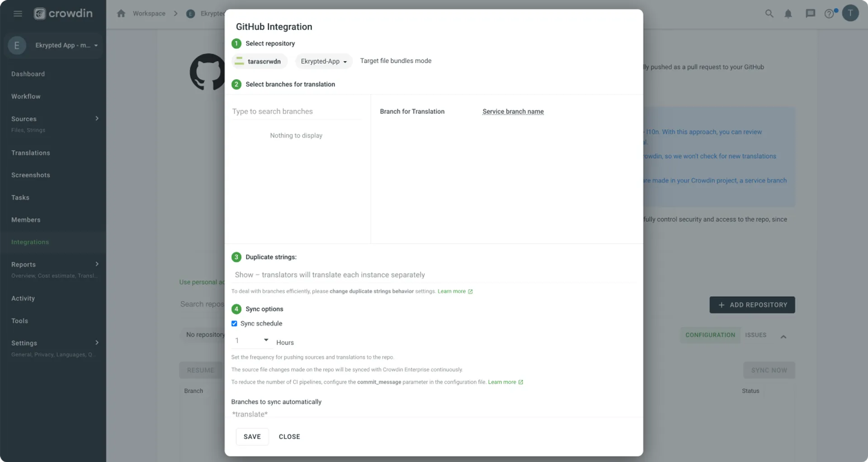Open the sync hours frequency dropdown
The height and width of the screenshot is (462, 868).
(252, 341)
